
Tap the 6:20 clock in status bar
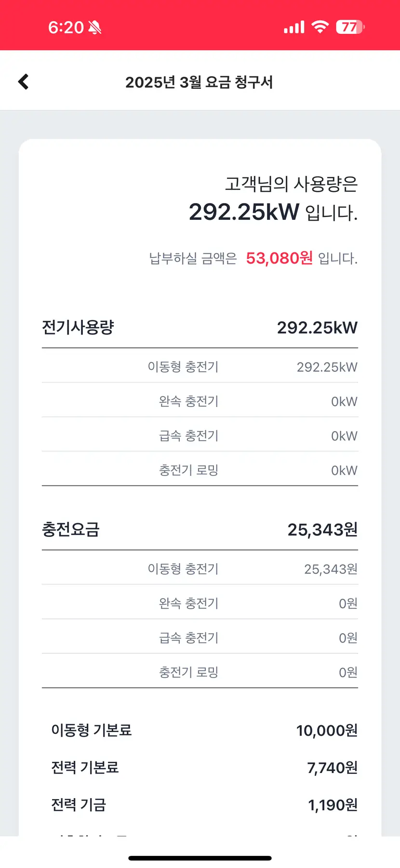pos(66,27)
